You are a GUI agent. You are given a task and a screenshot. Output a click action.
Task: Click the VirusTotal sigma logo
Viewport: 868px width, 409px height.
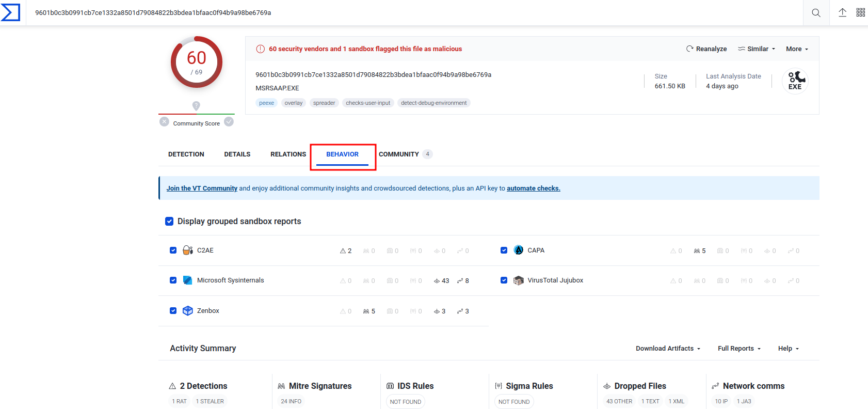[x=10, y=12]
